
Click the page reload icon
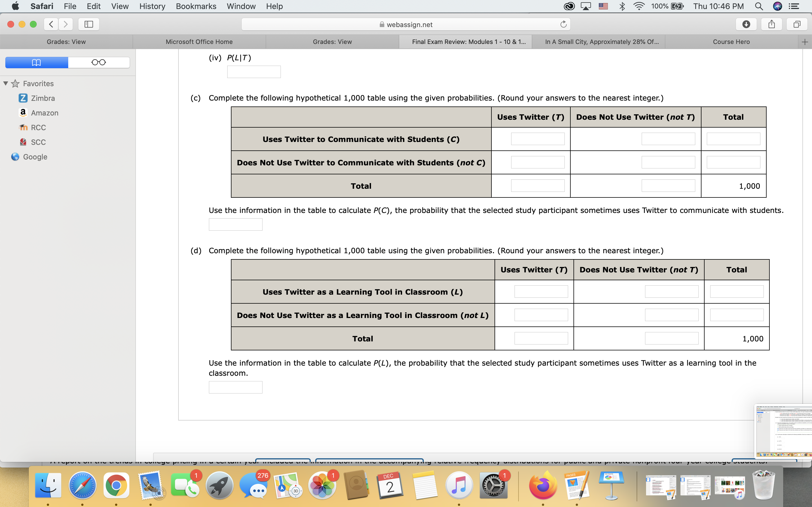point(563,24)
